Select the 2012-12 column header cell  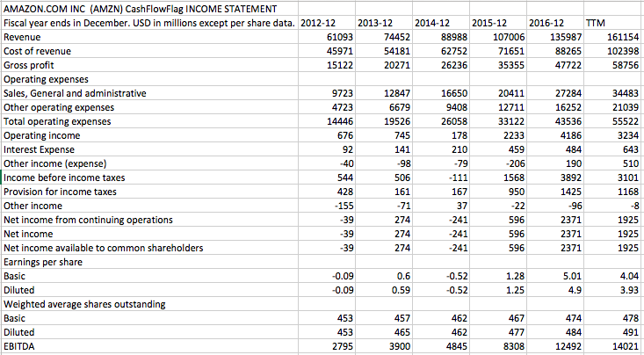tap(327, 23)
